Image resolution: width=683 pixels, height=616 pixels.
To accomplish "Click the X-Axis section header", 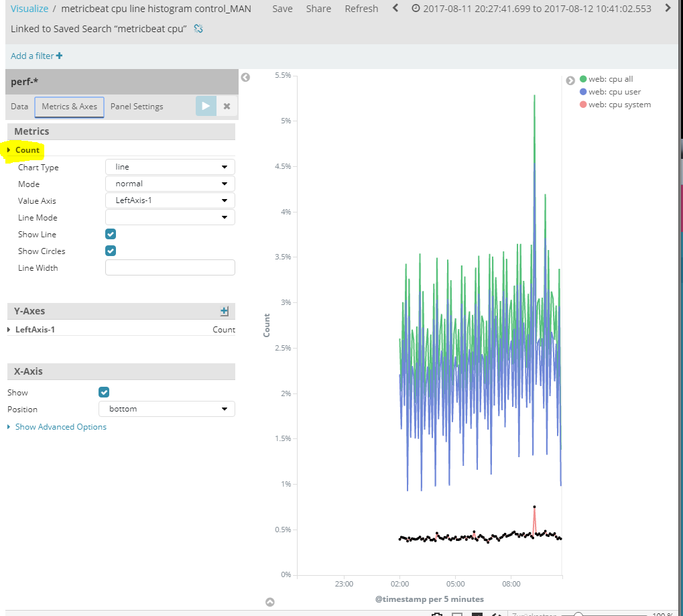I will [121, 371].
